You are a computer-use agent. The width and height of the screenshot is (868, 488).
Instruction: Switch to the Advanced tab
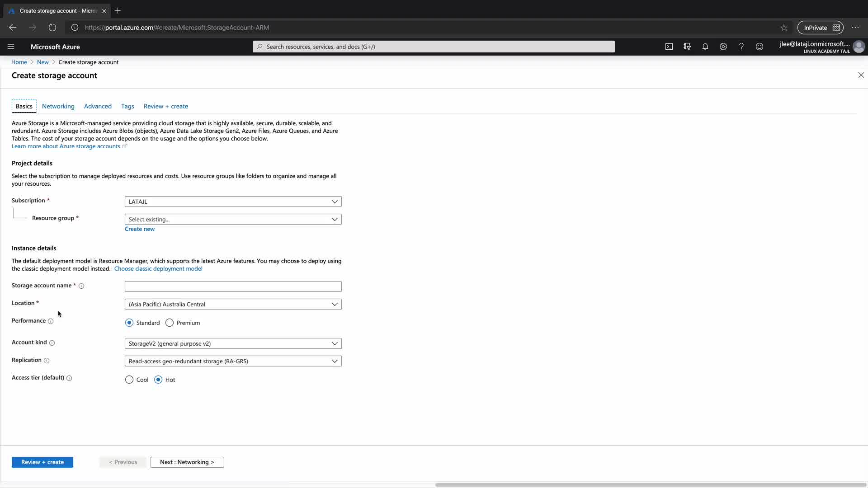click(98, 106)
